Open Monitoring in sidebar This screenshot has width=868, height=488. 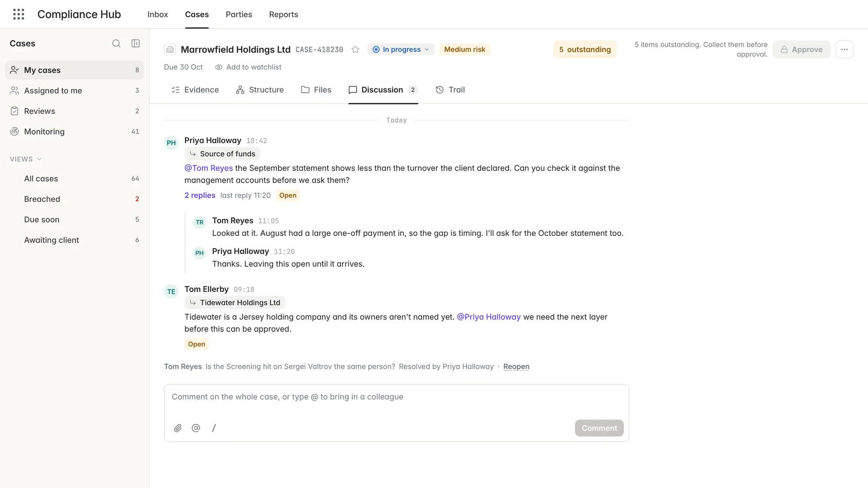pos(74,131)
